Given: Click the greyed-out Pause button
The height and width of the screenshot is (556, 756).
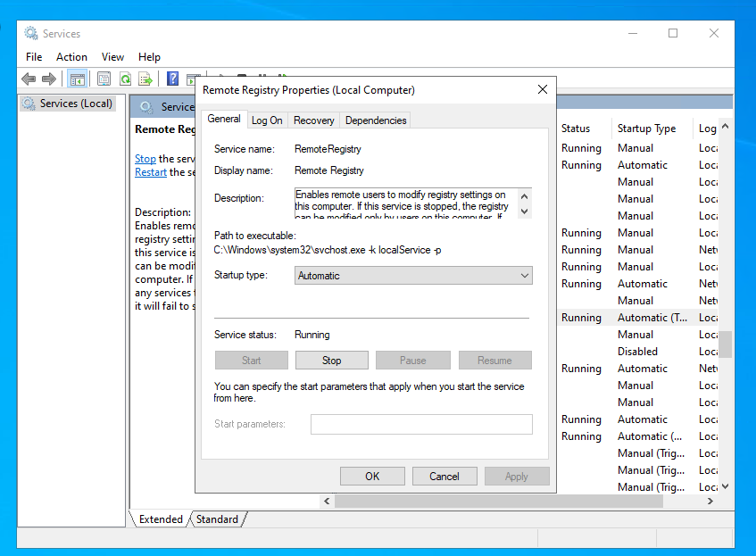Looking at the screenshot, I should click(413, 361).
